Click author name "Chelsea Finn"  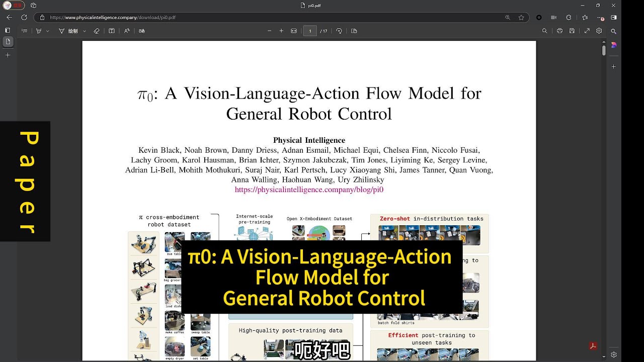pos(404,150)
